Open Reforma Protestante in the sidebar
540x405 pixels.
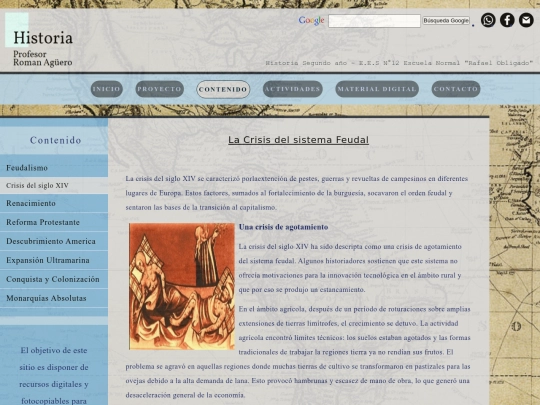coord(54,222)
